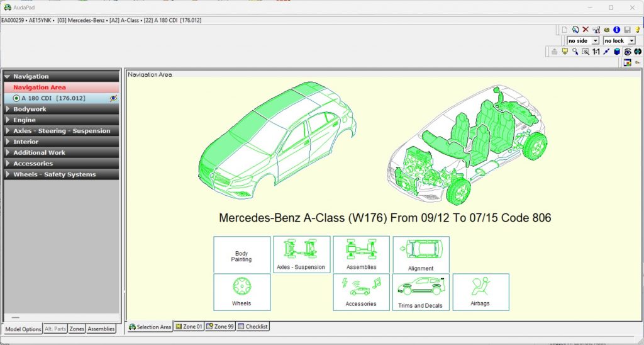
Task: Open the Trims and Decals tile
Action: click(x=421, y=292)
